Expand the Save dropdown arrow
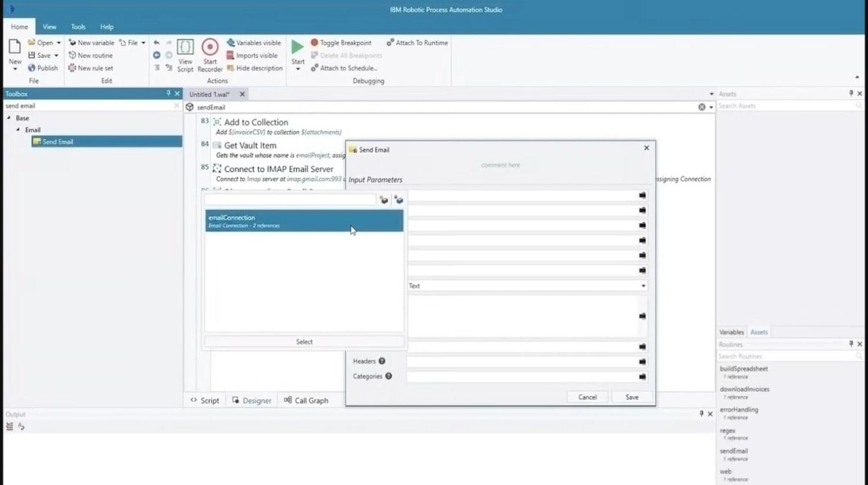The width and height of the screenshot is (868, 485). click(56, 56)
